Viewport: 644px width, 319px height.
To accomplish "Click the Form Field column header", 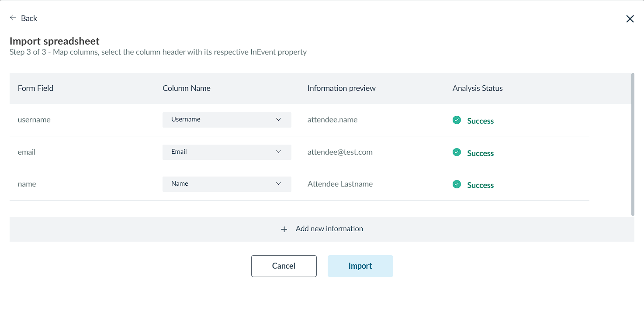I will coord(35,88).
